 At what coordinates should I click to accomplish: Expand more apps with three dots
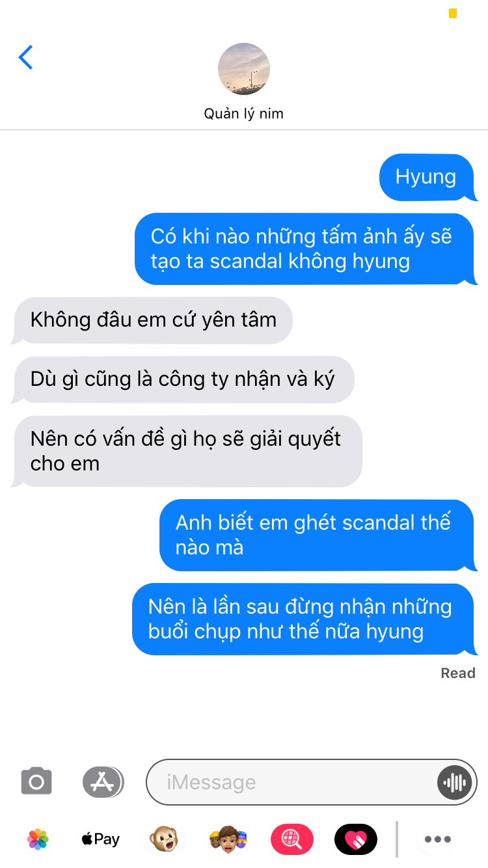437,839
